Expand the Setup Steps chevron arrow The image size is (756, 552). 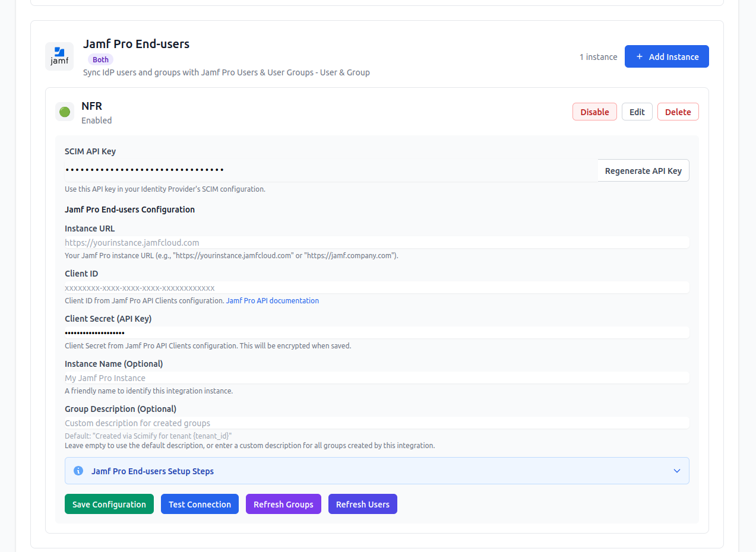pos(676,471)
